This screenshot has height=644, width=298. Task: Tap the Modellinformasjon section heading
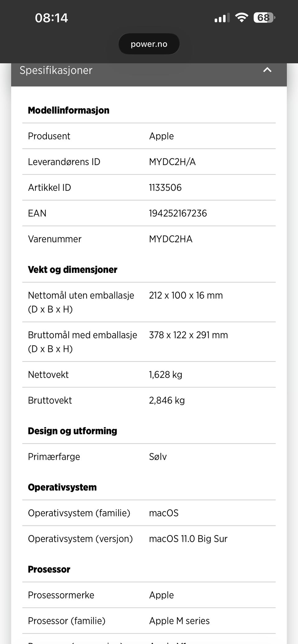point(69,110)
